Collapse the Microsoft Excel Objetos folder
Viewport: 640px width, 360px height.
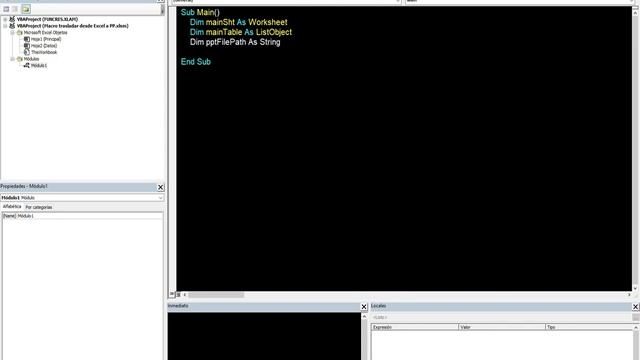[12, 32]
